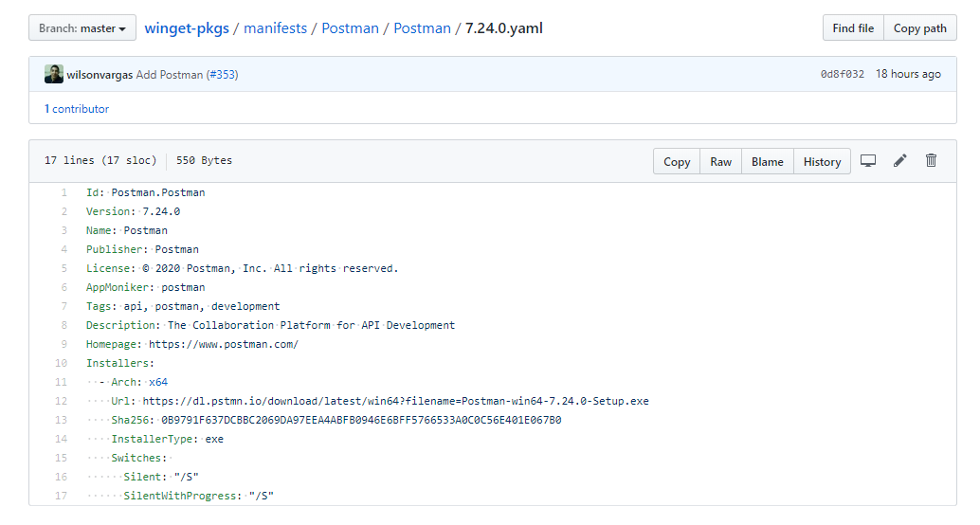Open first Postman breadcrumb folder
This screenshot has width=980, height=525.
click(350, 28)
